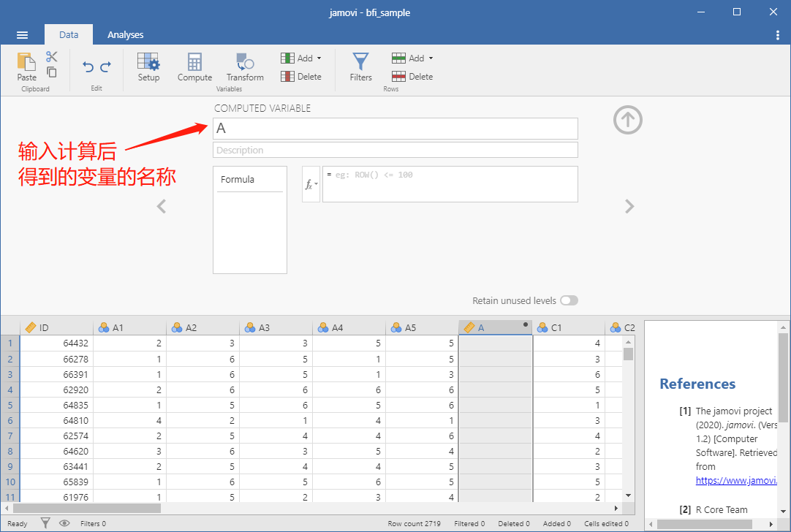Open the Add rows dropdown
The image size is (791, 532).
412,58
